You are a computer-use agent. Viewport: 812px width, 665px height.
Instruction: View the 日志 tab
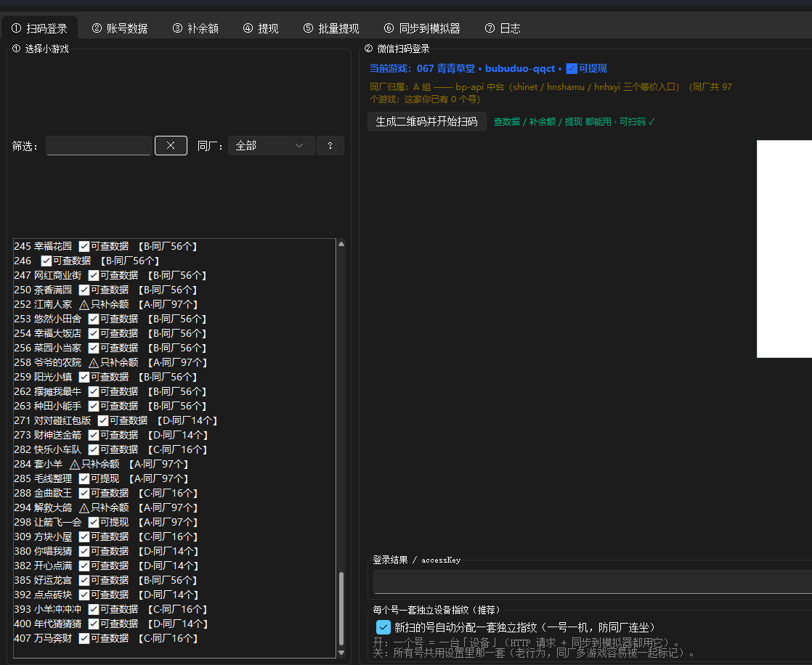point(503,28)
